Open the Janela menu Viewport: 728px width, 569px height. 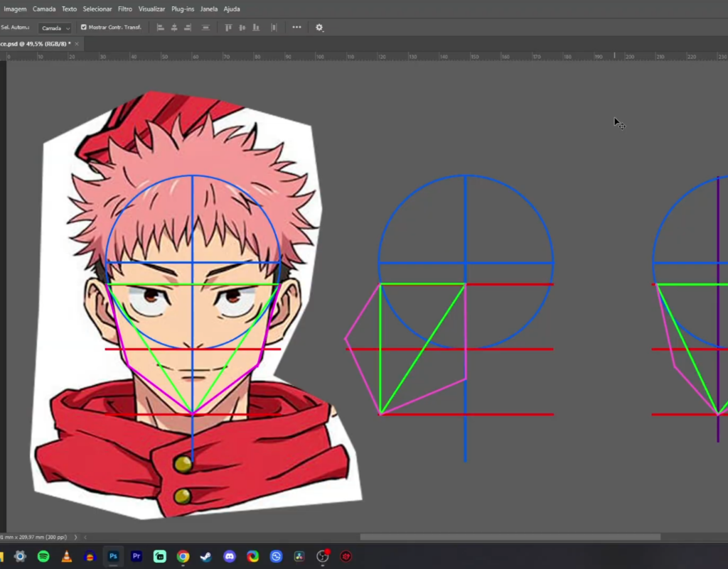click(x=208, y=9)
